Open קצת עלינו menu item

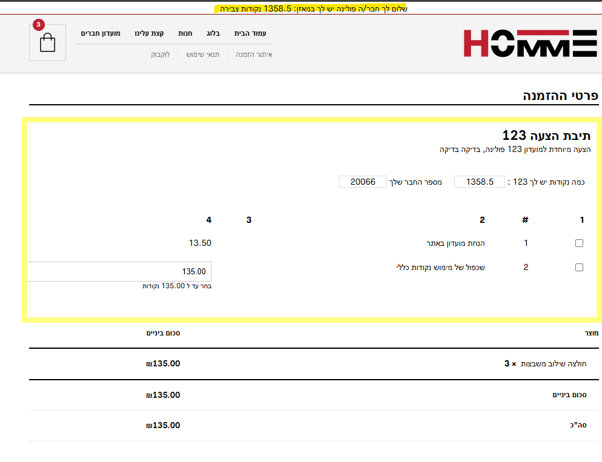point(149,34)
